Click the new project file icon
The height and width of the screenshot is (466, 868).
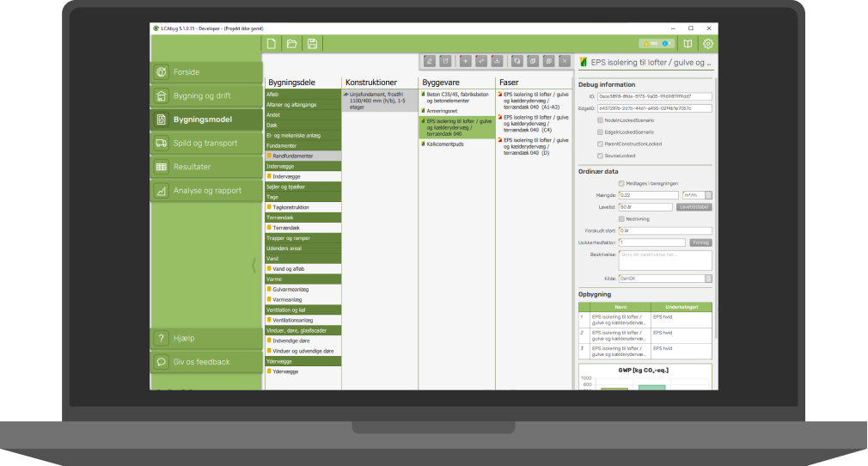[272, 44]
